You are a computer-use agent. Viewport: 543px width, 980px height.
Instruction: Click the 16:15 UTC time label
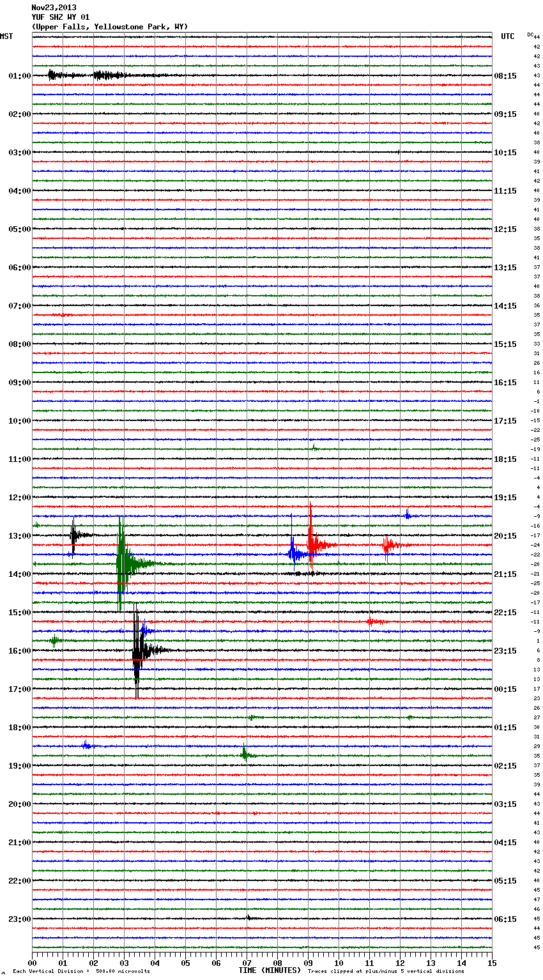pyautogui.click(x=505, y=383)
